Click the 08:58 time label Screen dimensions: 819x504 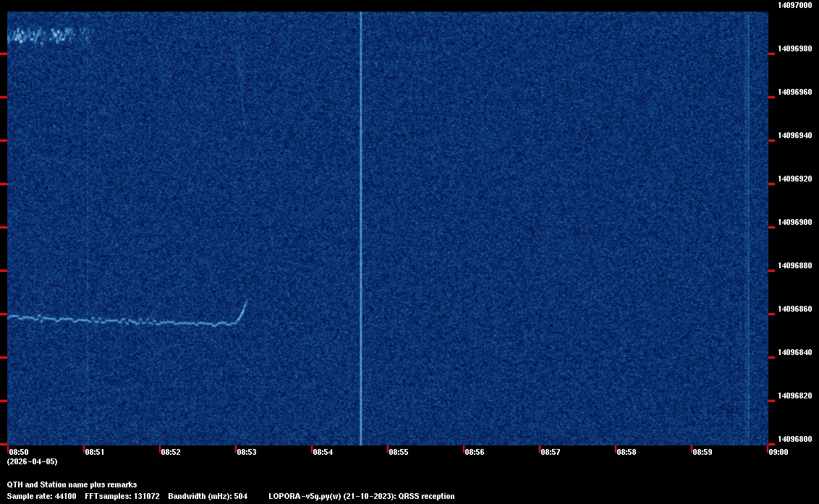[627, 452]
